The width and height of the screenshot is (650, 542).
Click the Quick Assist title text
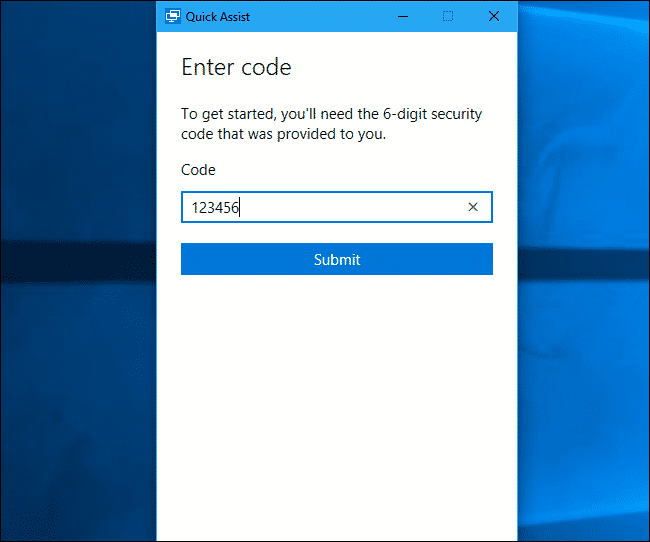(x=218, y=17)
